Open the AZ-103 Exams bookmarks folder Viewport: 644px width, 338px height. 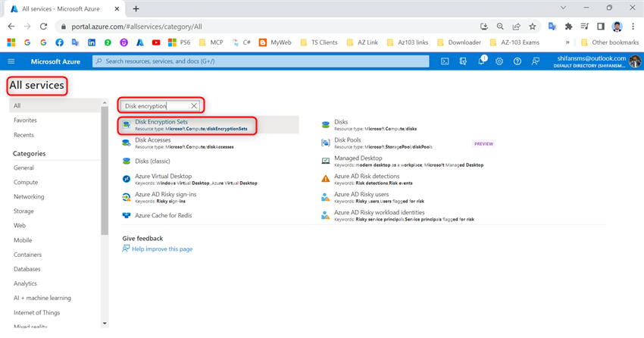pos(514,42)
